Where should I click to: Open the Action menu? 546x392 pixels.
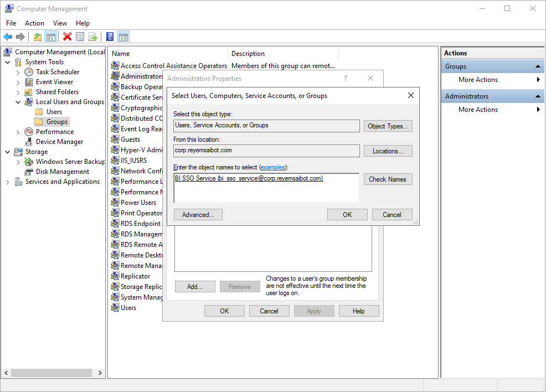(x=34, y=23)
